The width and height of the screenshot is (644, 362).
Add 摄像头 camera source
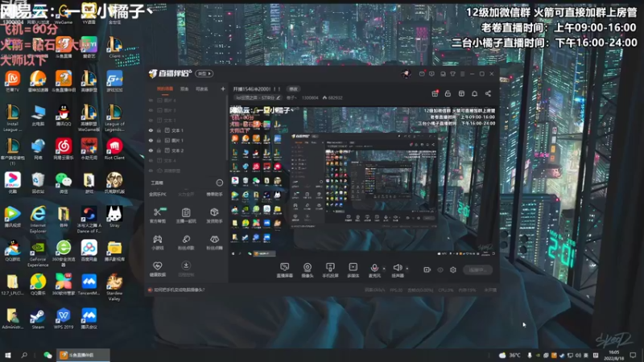(308, 270)
